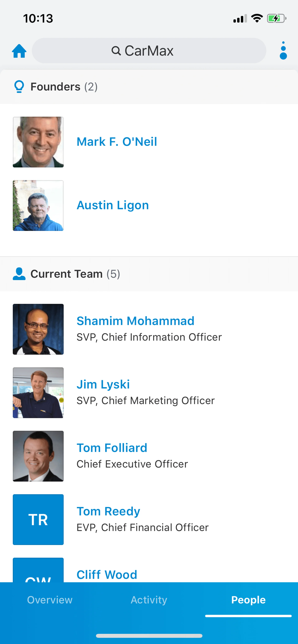Viewport: 298px width, 644px height.
Task: Open Austin Ligon's profile link
Action: coord(113,205)
